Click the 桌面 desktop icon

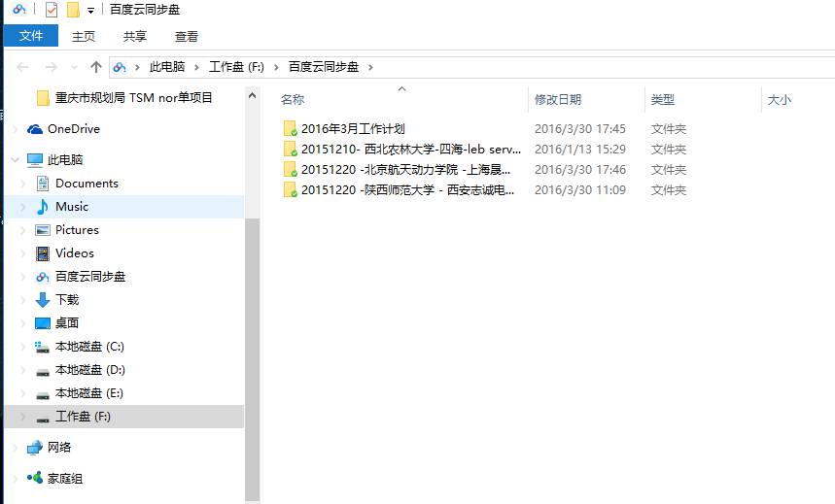[x=43, y=323]
